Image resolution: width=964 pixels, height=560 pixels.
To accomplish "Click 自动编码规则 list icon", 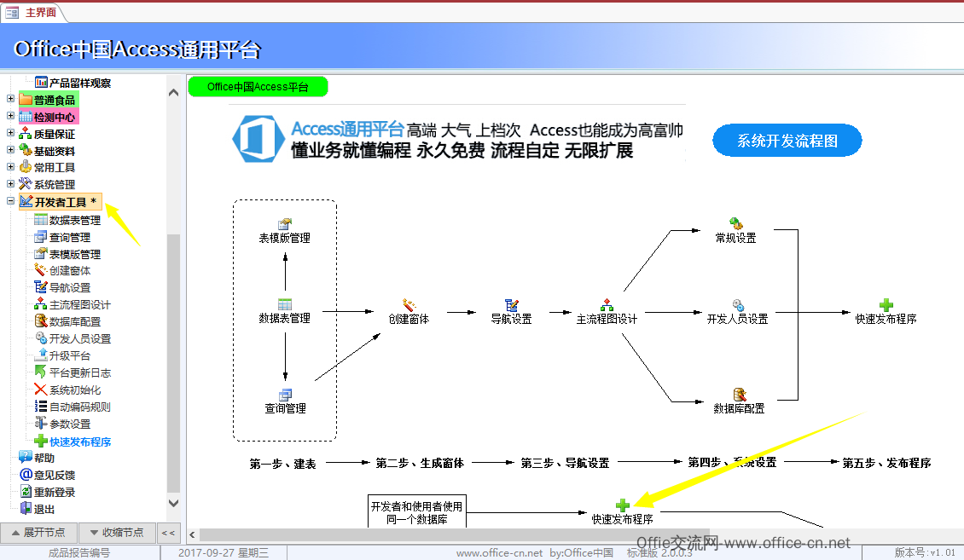I will (41, 406).
